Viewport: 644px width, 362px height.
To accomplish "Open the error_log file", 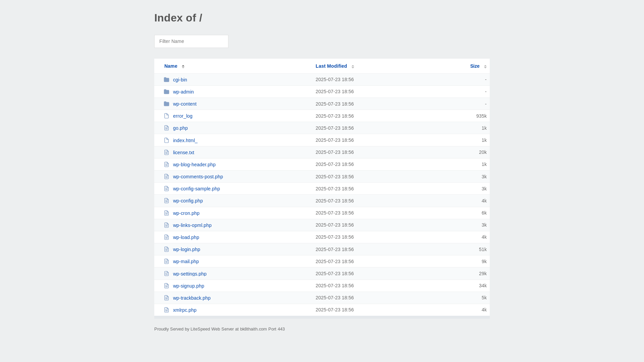I will click(x=183, y=116).
